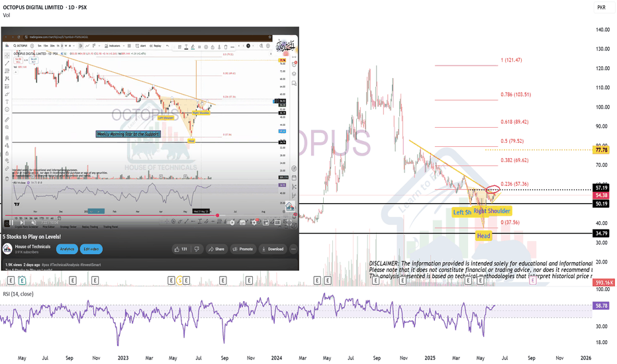Pause the embedded YouTube video

[11, 223]
